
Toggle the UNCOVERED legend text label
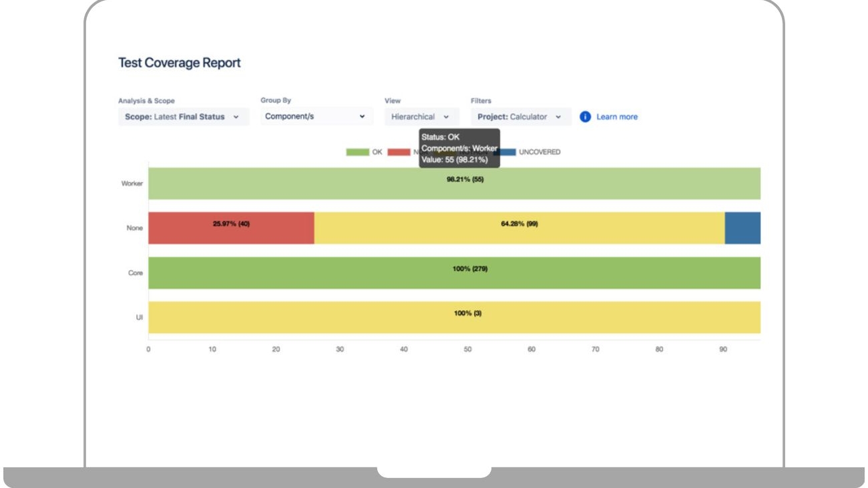[539, 152]
